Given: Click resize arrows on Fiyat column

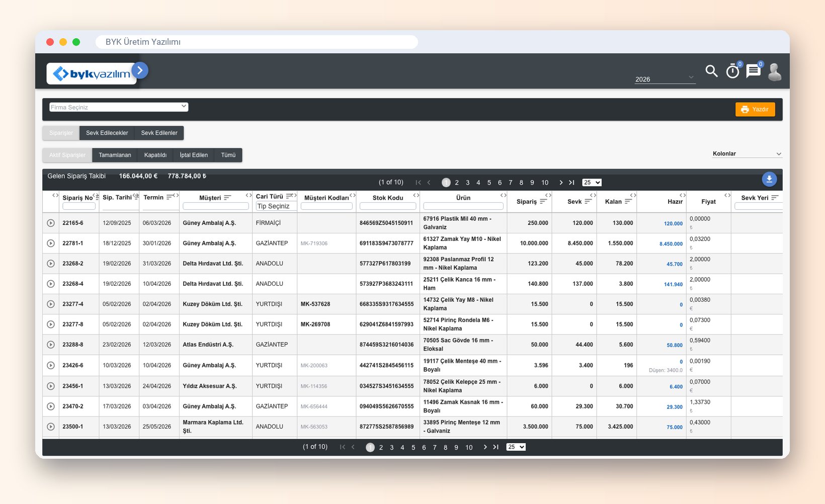Looking at the screenshot, I should (727, 195).
